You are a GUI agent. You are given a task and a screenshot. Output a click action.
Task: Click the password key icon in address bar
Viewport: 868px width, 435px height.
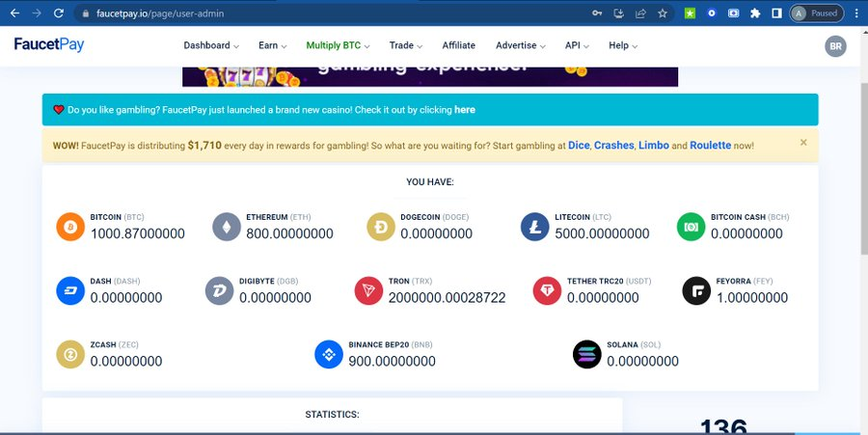(597, 14)
